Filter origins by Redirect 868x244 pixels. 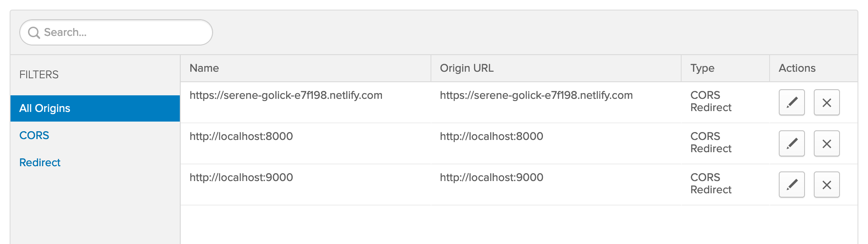[x=40, y=163]
